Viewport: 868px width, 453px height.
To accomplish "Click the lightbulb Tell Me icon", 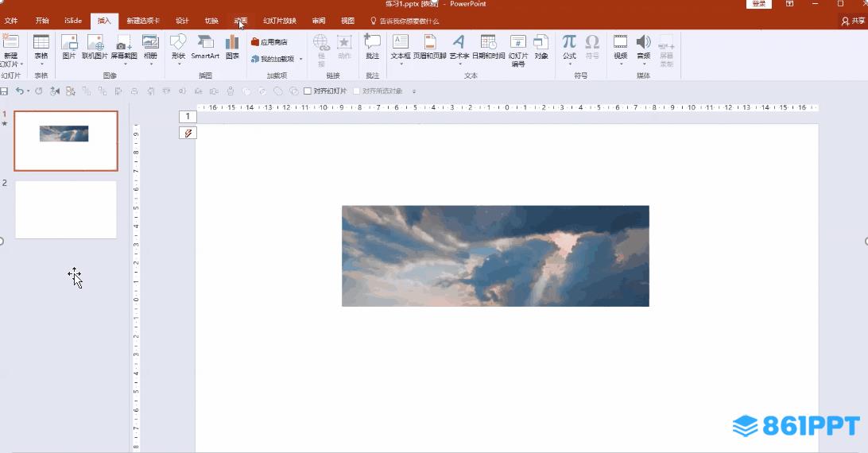I will point(373,21).
